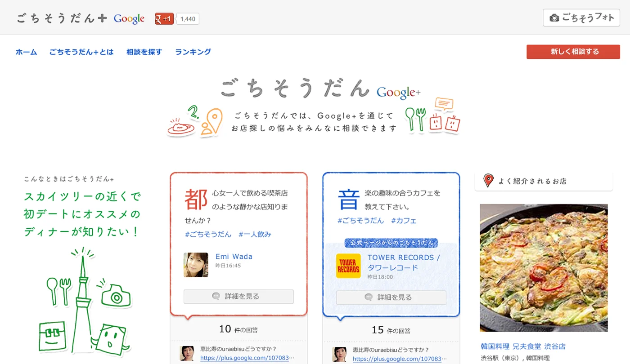Click the orange location pin doodle in banner
The width and height of the screenshot is (630, 364).
pyautogui.click(x=211, y=122)
